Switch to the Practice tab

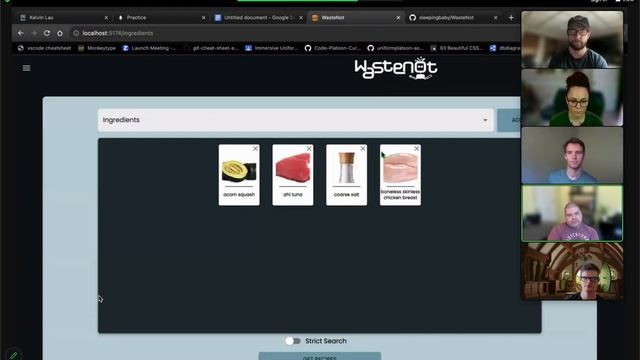[x=160, y=18]
